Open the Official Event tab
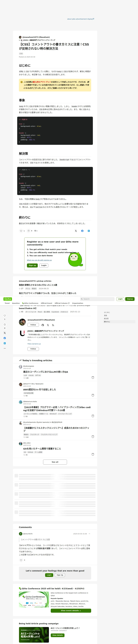Screen dimensions: 138x644 (46, 303)
